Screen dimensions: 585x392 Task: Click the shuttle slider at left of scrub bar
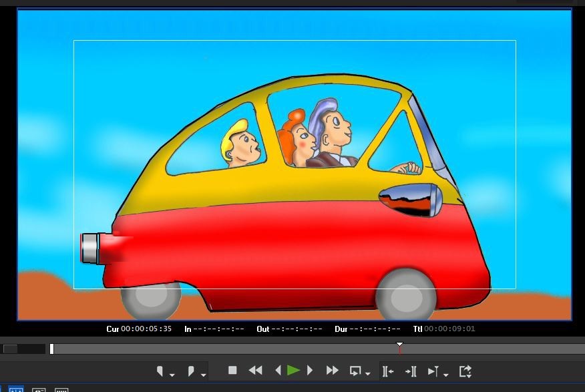(11, 349)
